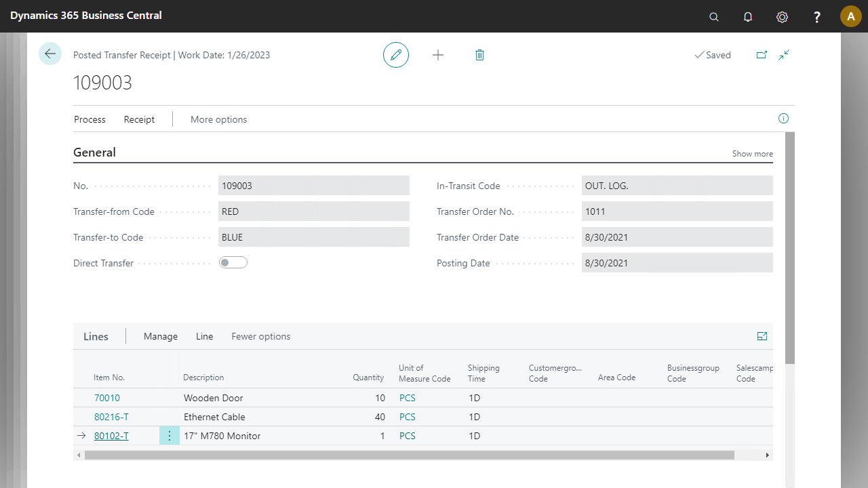The height and width of the screenshot is (488, 868).
Task: Click Transfer-from Code field RED
Action: (x=314, y=211)
